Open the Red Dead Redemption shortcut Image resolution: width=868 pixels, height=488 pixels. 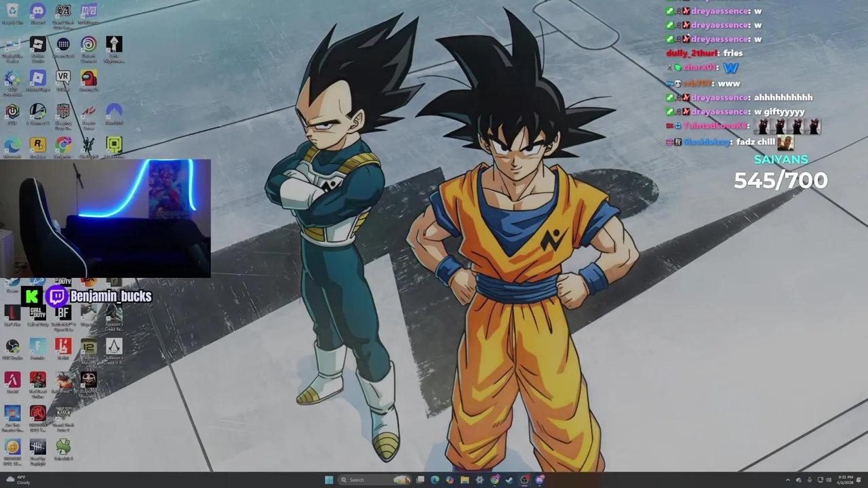pyautogui.click(x=37, y=384)
